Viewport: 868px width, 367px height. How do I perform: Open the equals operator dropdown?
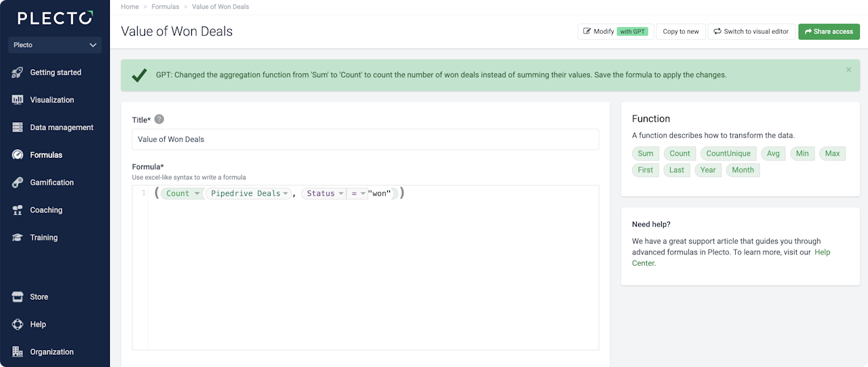(x=363, y=194)
